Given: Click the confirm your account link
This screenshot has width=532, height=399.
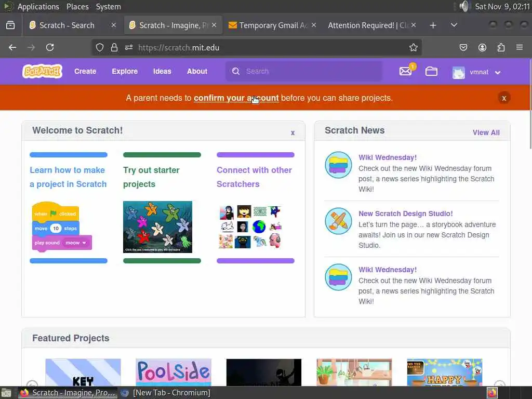Looking at the screenshot, I should [236, 98].
